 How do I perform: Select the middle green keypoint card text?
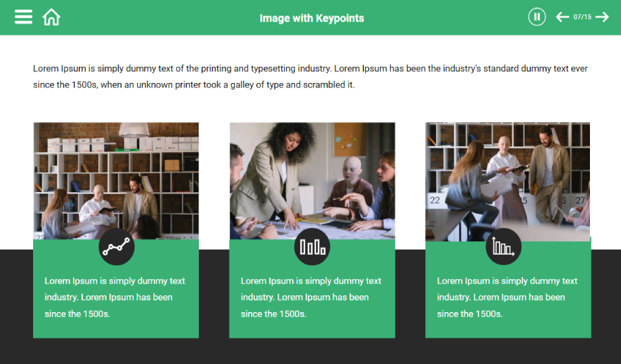(311, 297)
